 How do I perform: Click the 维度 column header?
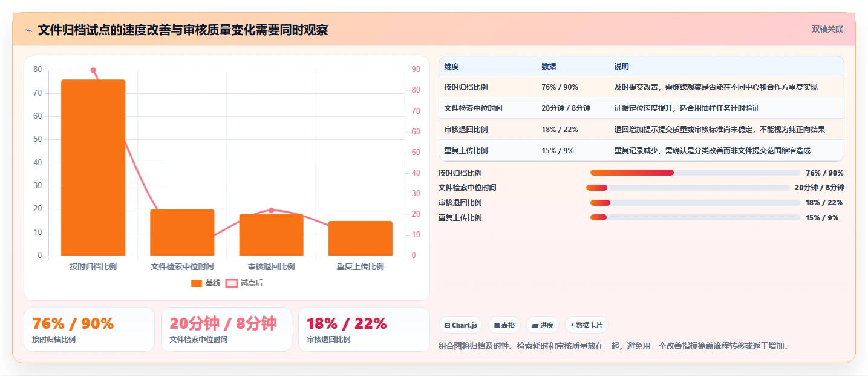click(x=451, y=67)
